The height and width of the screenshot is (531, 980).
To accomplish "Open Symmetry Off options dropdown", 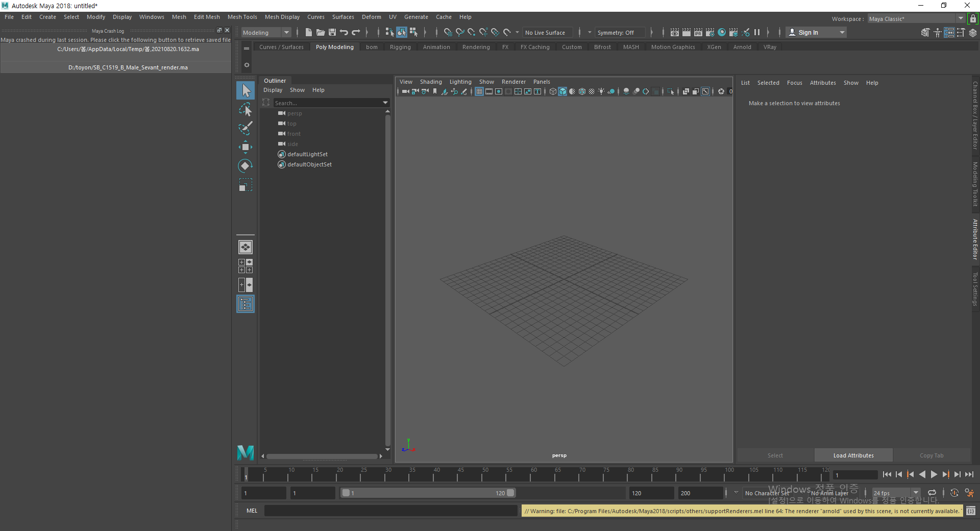I will [590, 32].
